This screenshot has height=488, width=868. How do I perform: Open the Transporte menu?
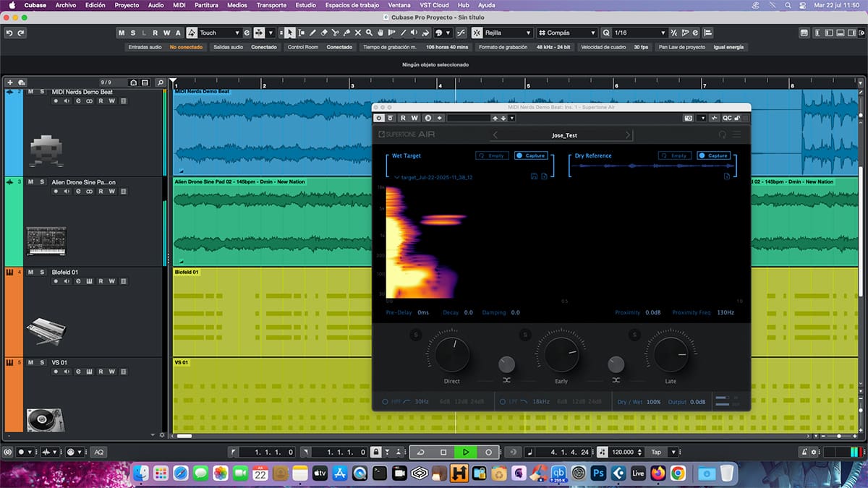click(x=271, y=5)
